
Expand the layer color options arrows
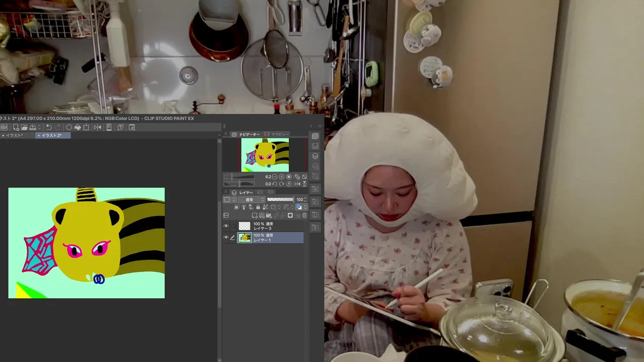coord(305,207)
